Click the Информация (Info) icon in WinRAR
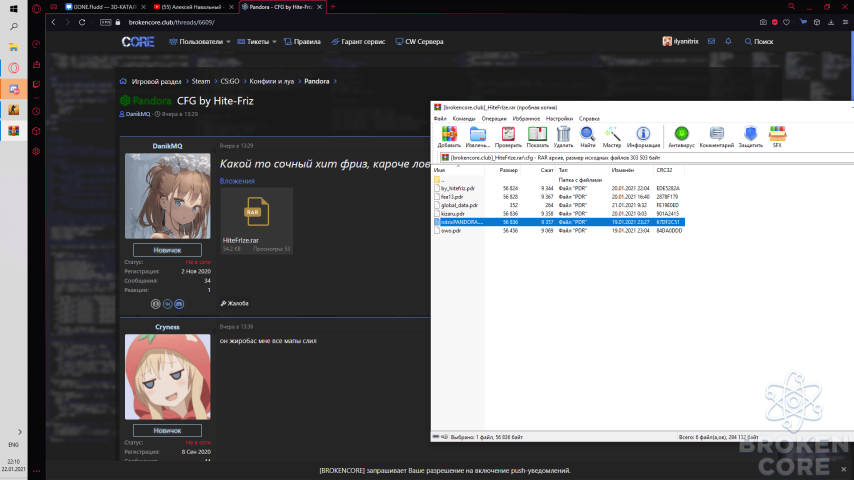Viewport: 854px width, 480px height. pos(643,137)
